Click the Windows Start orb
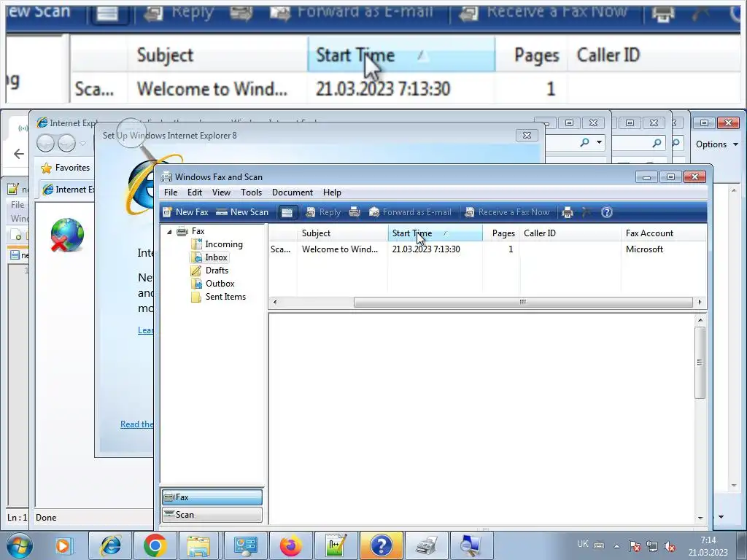The width and height of the screenshot is (747, 560). click(19, 545)
